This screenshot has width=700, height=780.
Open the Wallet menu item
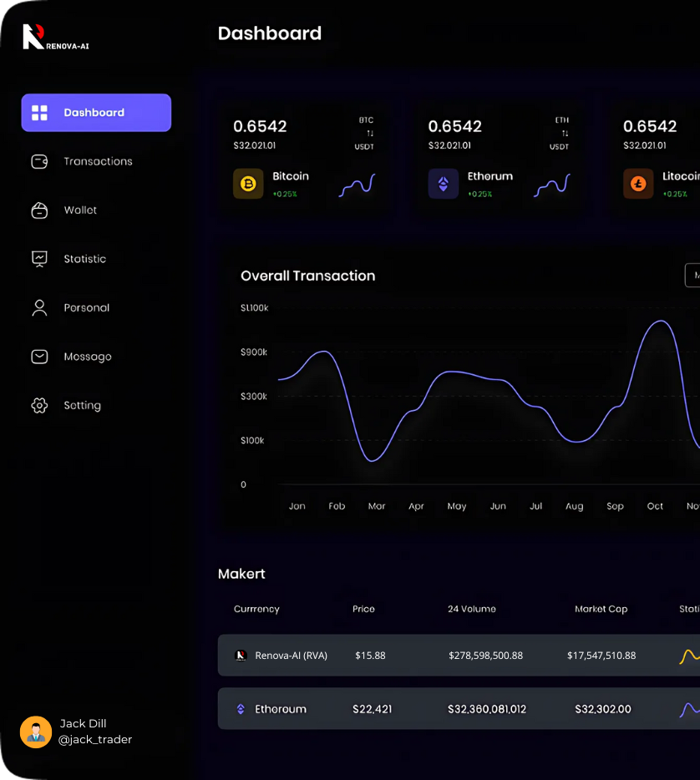pos(80,210)
